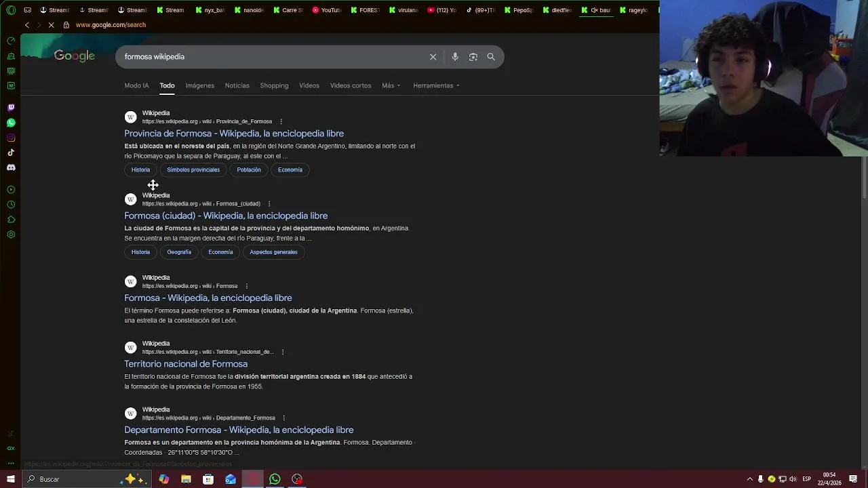Switch to the YouTube browser tab
Image resolution: width=868 pixels, height=488 pixels.
pos(326,10)
